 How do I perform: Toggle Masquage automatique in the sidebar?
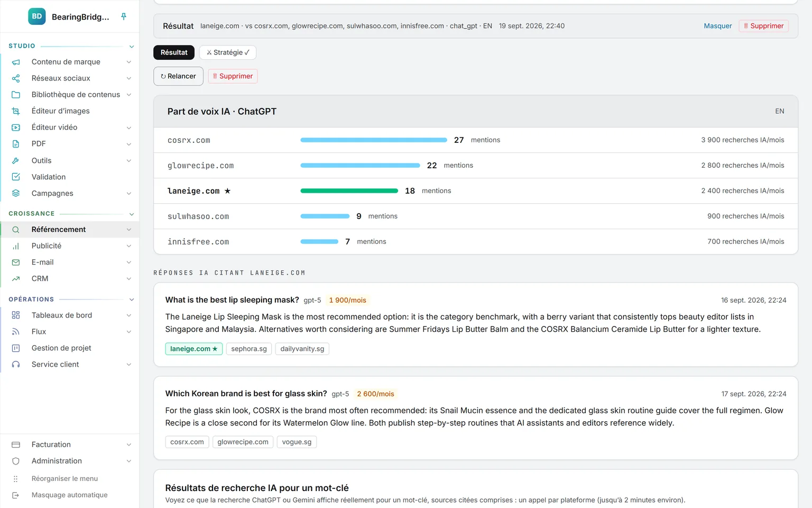69,495
